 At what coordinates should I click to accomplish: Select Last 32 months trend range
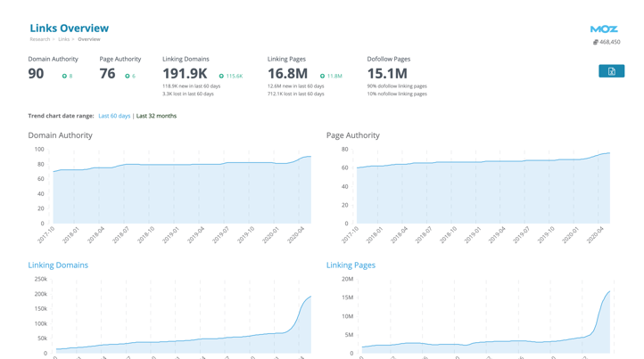point(156,116)
